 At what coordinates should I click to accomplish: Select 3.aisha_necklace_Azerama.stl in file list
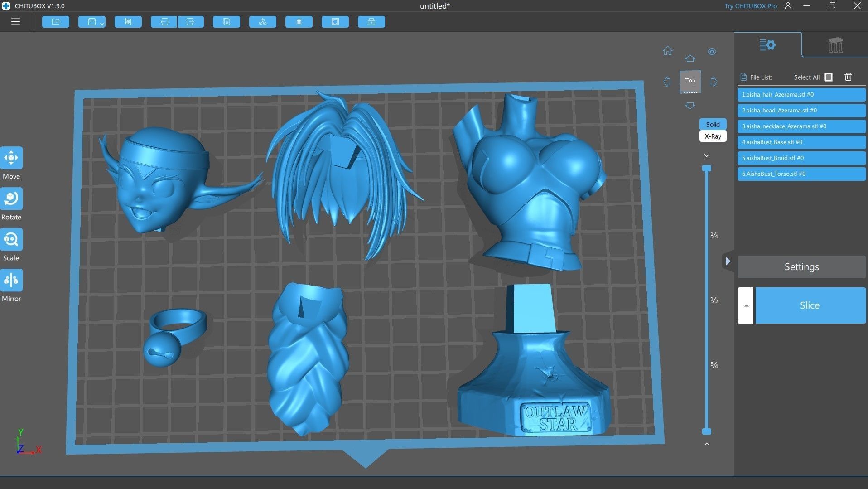(x=801, y=126)
